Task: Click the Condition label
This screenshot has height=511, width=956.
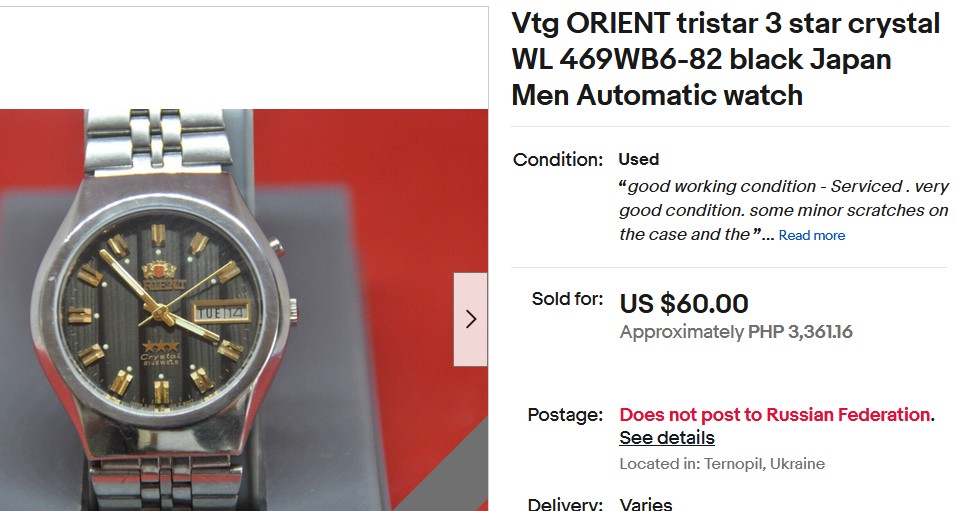Action: coord(558,160)
